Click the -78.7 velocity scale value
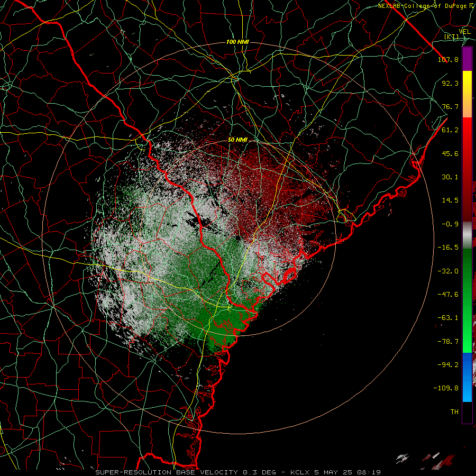This screenshot has height=476, width=476. 448,342
